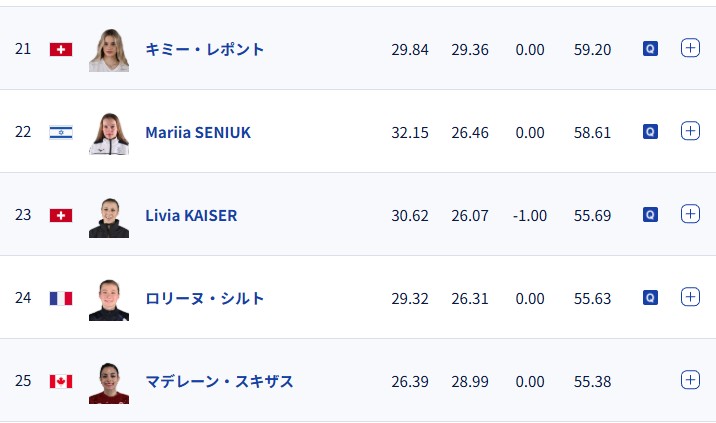Click the Swiss flag in rank 21 row

click(61, 49)
